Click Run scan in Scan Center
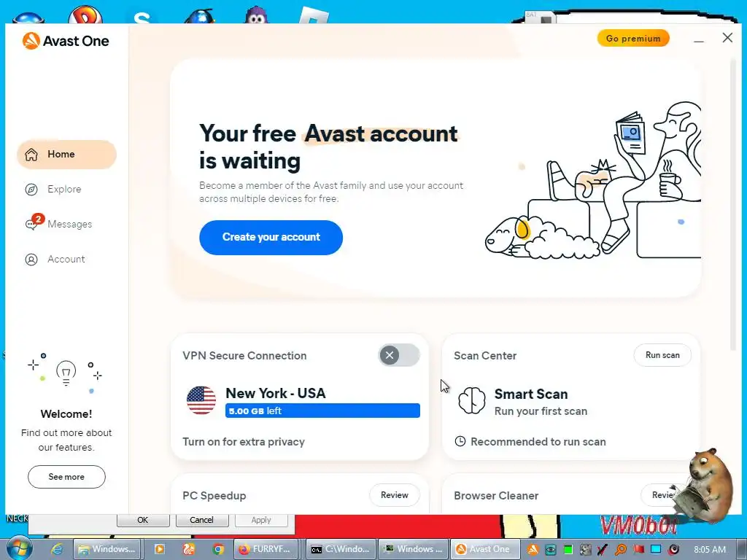Screen dimensions: 747x560 662,355
